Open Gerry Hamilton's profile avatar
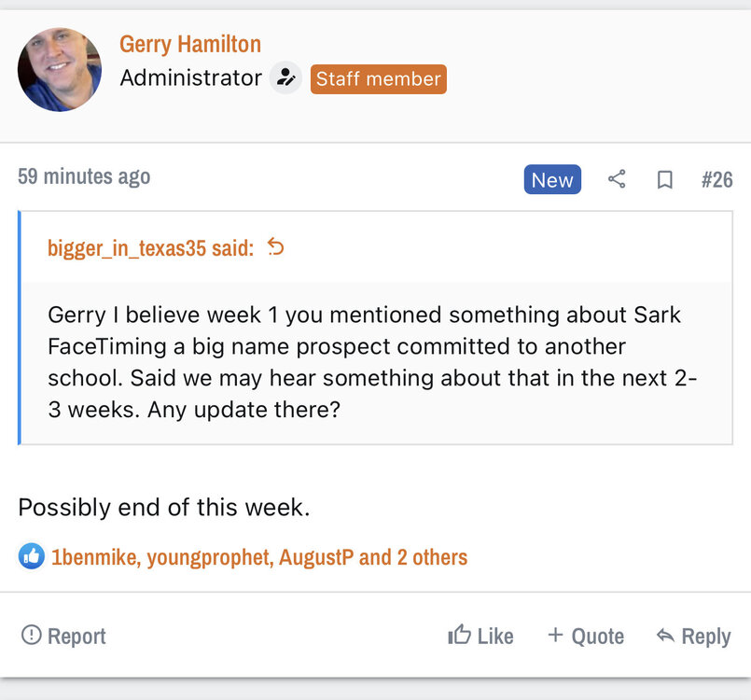 (60, 70)
